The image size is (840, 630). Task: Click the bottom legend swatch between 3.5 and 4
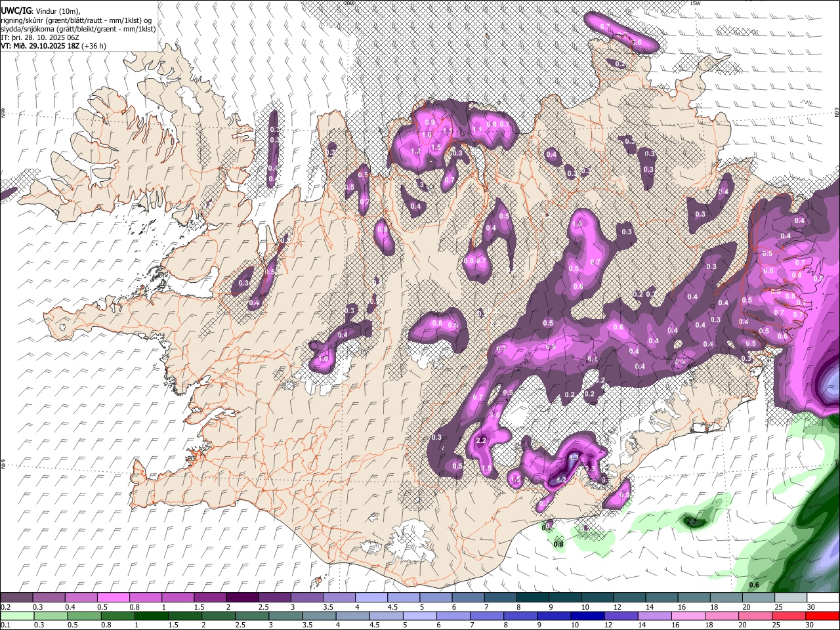318,616
